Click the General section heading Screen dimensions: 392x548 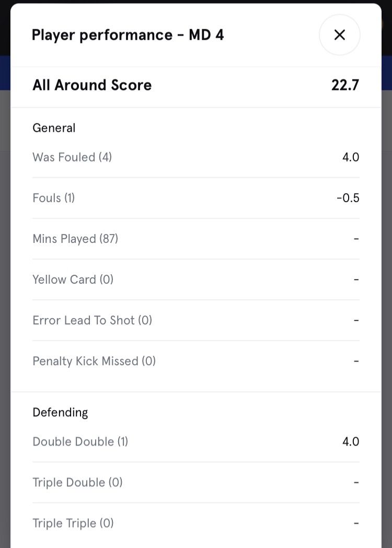pos(54,128)
